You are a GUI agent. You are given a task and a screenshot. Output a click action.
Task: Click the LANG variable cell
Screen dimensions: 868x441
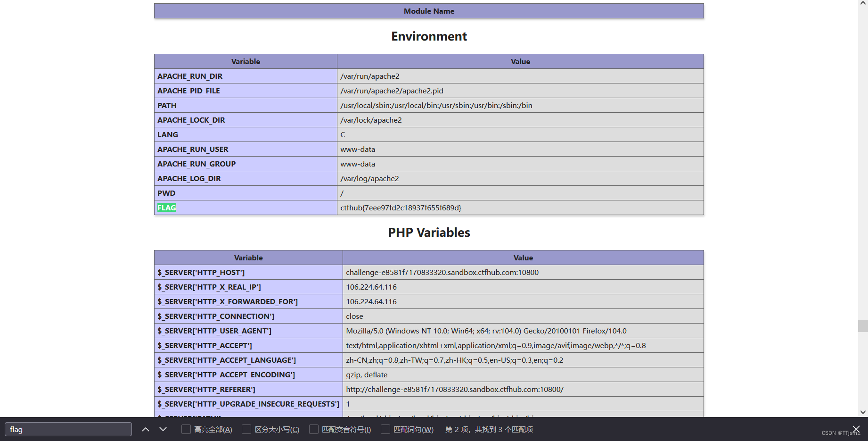tap(246, 134)
